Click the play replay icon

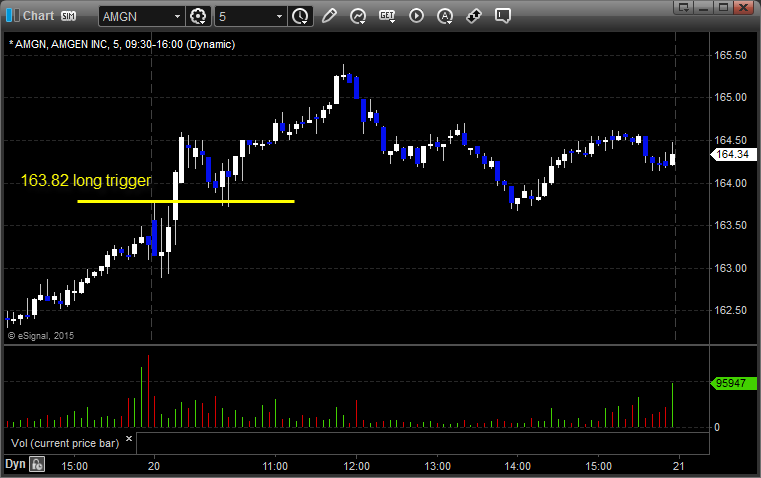coord(416,16)
